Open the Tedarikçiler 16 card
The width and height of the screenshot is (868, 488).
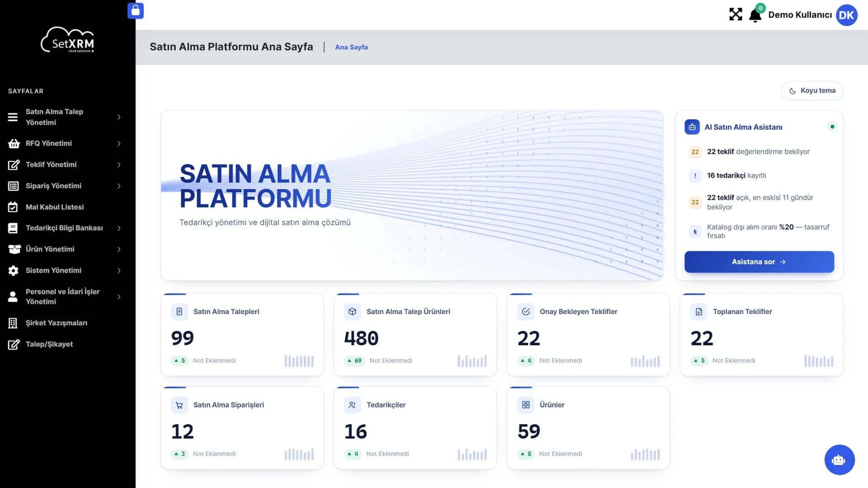click(415, 428)
